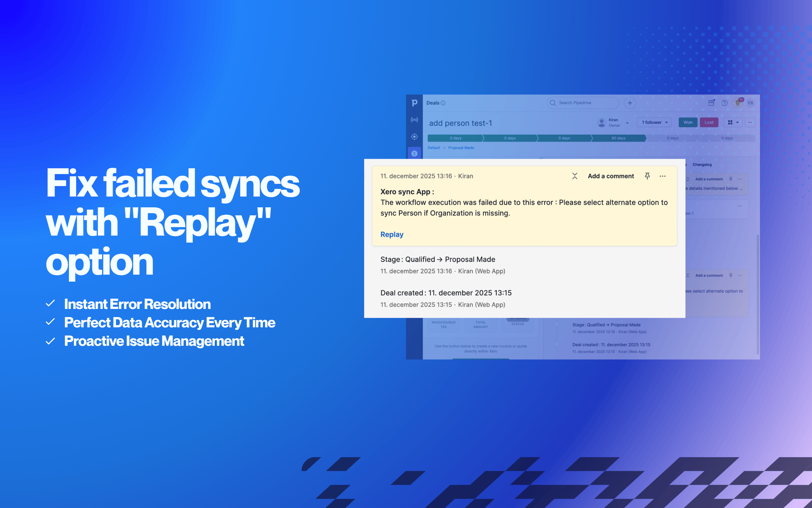812x508 pixels.
Task: Click Add a comment on 'details mentioned below' note
Action: coord(709,179)
